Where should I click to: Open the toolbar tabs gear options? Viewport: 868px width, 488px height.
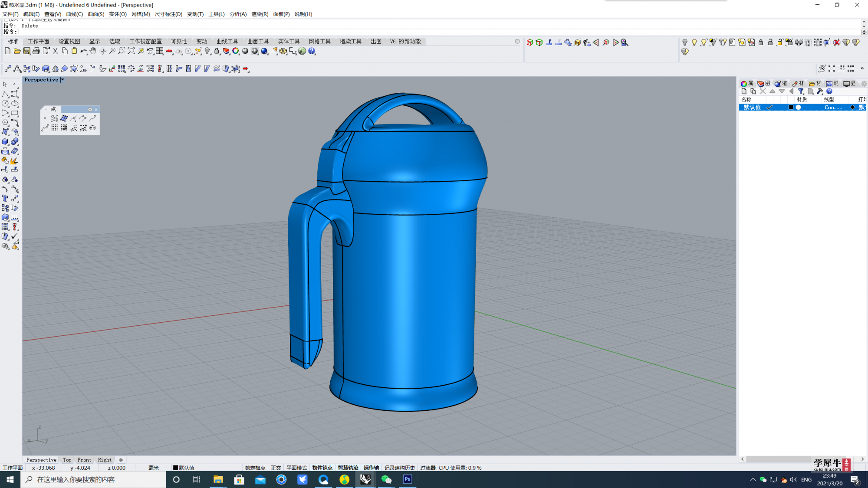click(x=517, y=42)
